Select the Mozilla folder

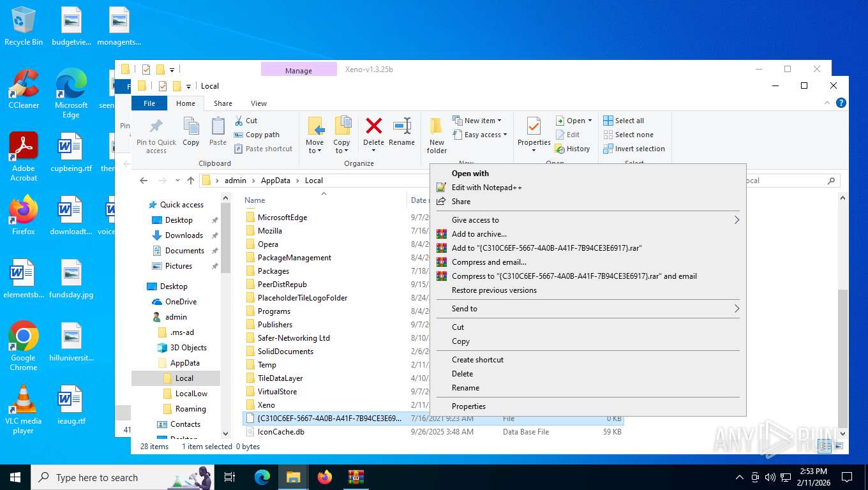[x=269, y=231]
